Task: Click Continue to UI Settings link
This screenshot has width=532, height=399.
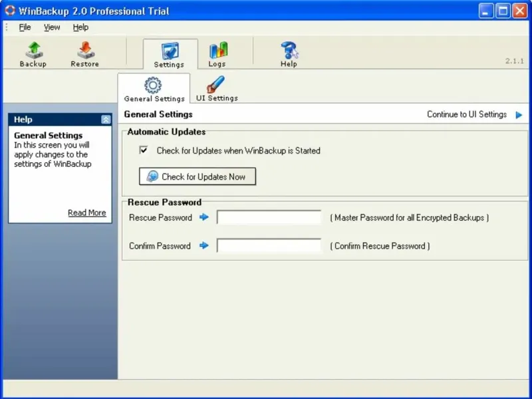Action: [467, 114]
